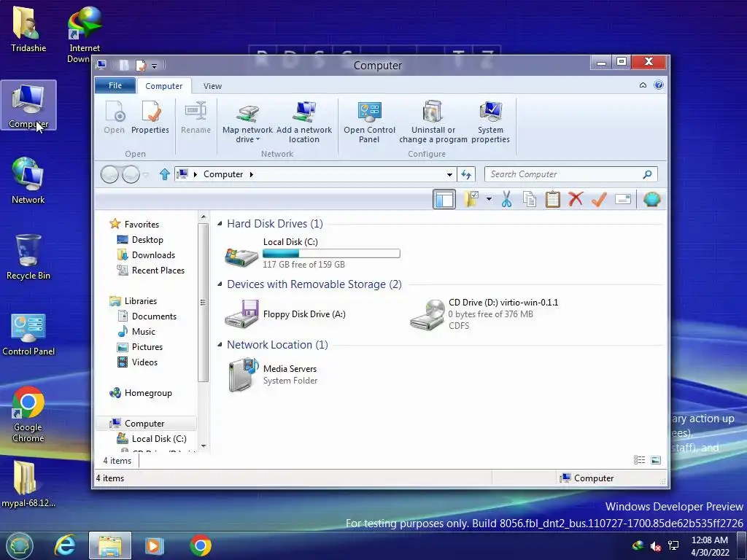The height and width of the screenshot is (560, 747).
Task: Click the muted volume tray icon
Action: 656,546
